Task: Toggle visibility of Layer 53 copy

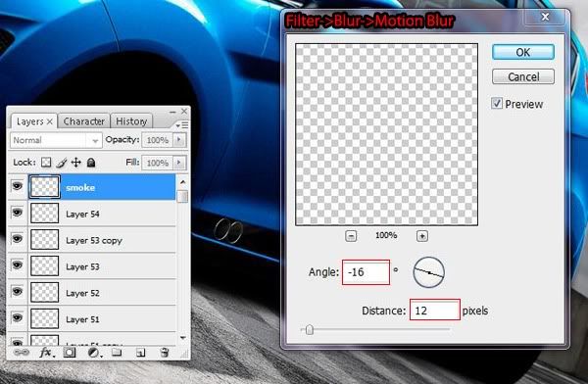Action: coord(17,239)
